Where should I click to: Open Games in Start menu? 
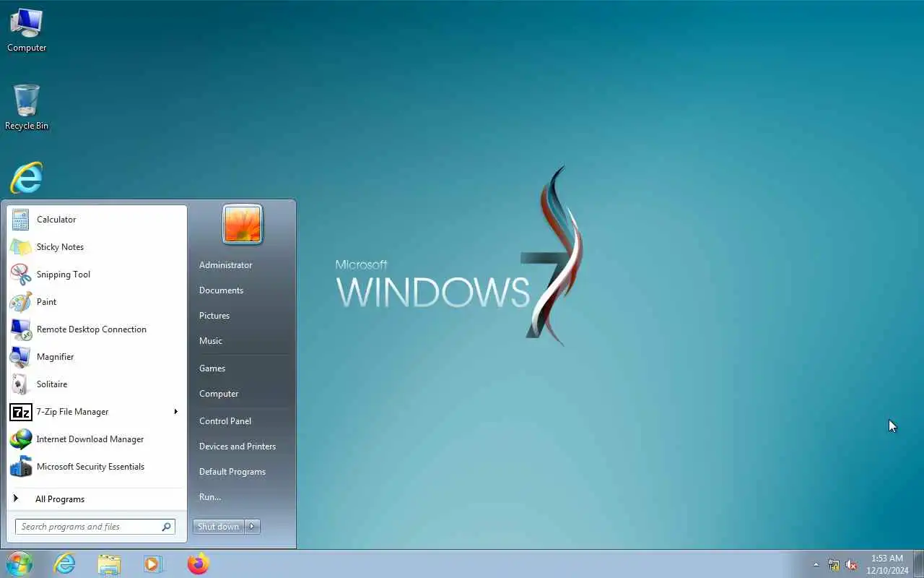click(212, 368)
